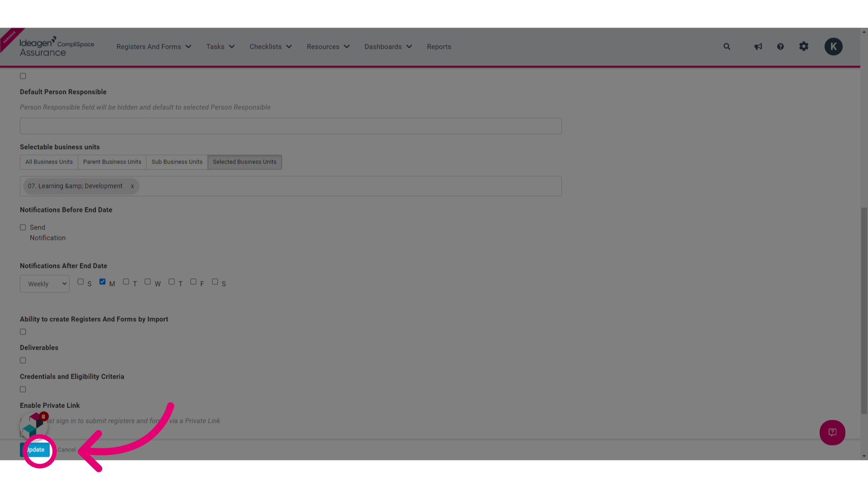This screenshot has height=488, width=868.
Task: Toggle checkbox above Default Person Responsible
Action: coord(23,76)
